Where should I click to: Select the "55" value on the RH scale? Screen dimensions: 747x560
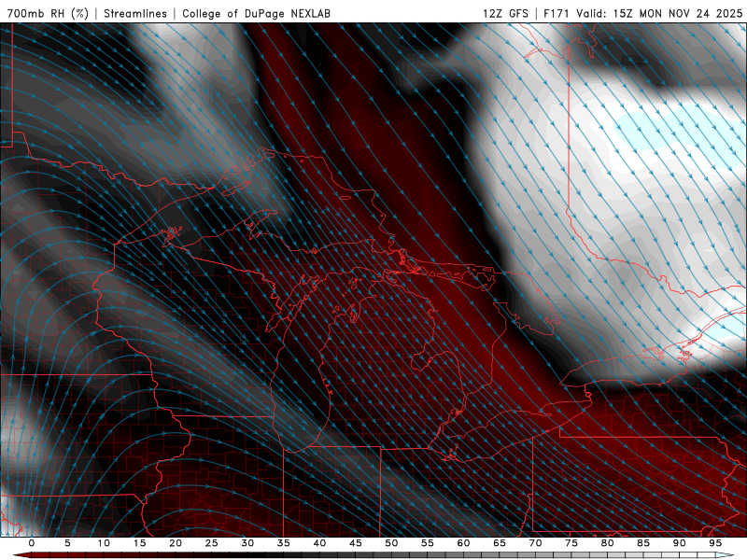point(428,543)
